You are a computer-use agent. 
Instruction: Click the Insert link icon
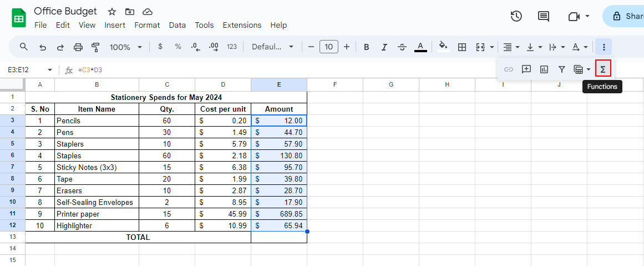point(509,69)
